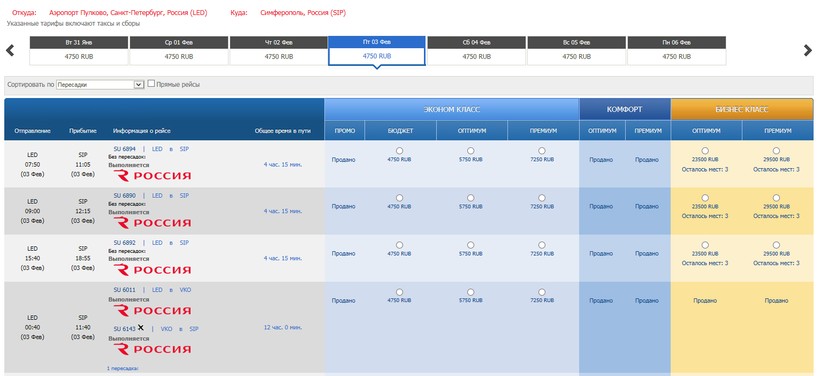Click the Rossiya logo for flight SU 6892
This screenshot has width=820, height=376.
[x=152, y=270]
